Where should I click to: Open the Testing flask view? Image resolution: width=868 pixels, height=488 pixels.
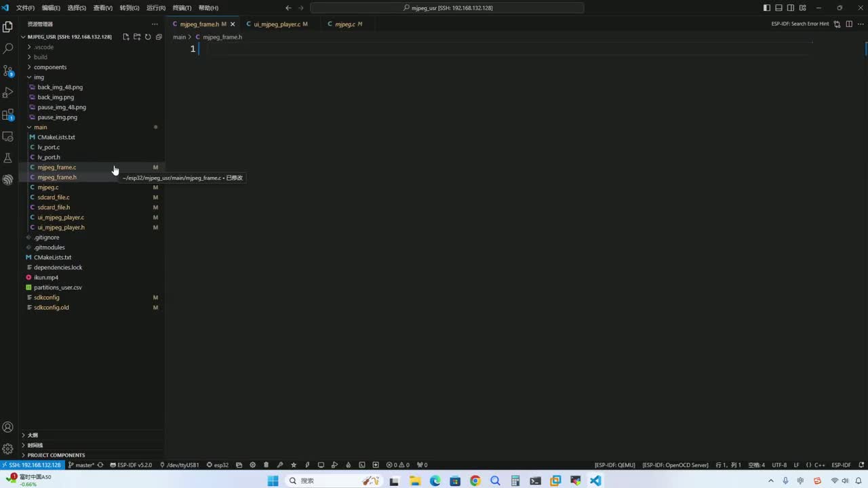(8, 158)
